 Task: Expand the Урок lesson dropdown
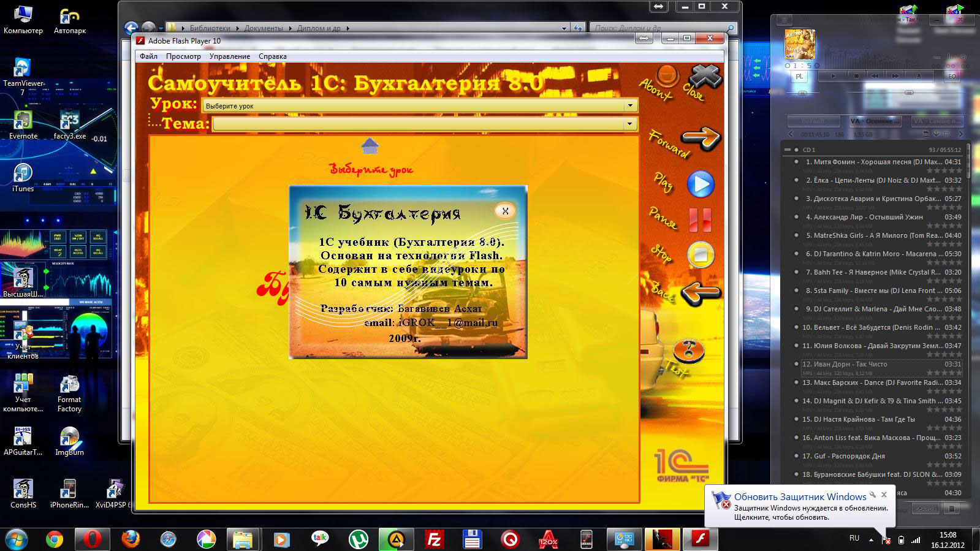[x=629, y=106]
